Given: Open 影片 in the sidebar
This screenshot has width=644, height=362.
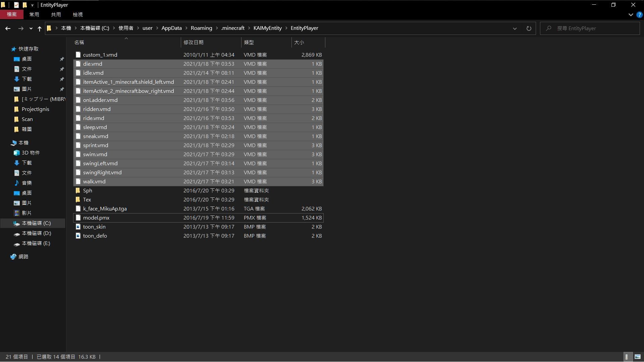Looking at the screenshot, I should [26, 213].
